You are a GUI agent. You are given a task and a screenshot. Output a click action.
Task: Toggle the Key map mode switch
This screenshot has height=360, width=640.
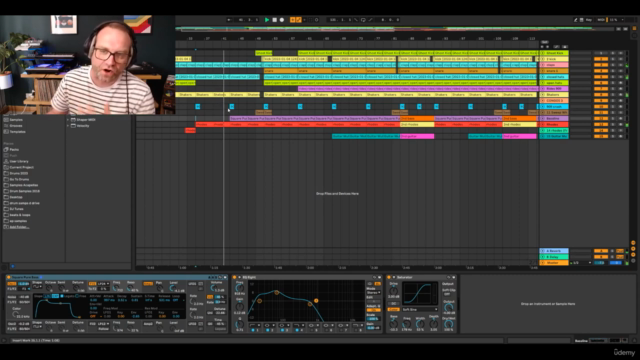(x=589, y=20)
